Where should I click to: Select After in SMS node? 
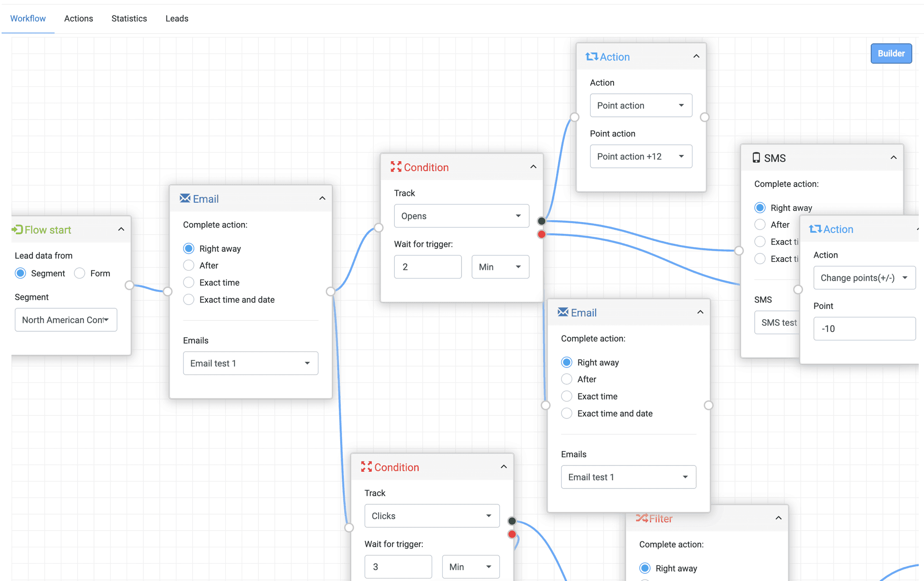coord(760,224)
